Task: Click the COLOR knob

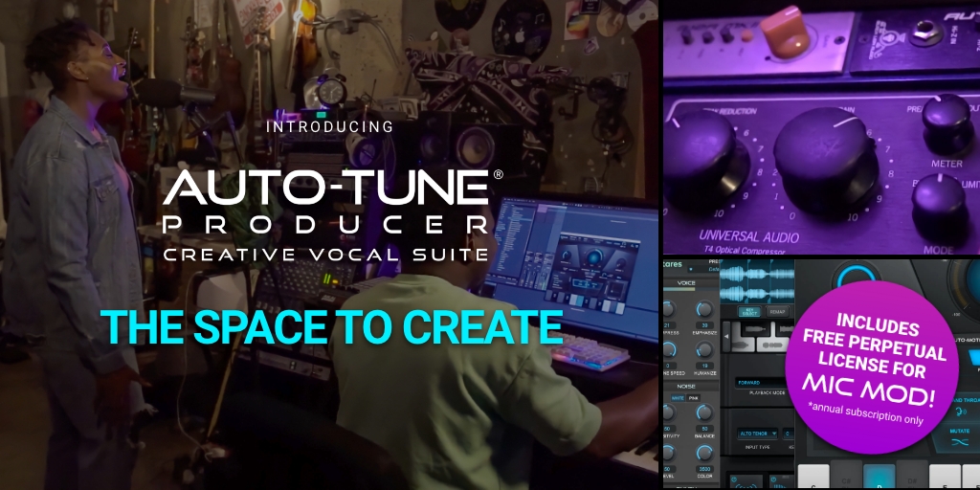Action: pos(705,453)
